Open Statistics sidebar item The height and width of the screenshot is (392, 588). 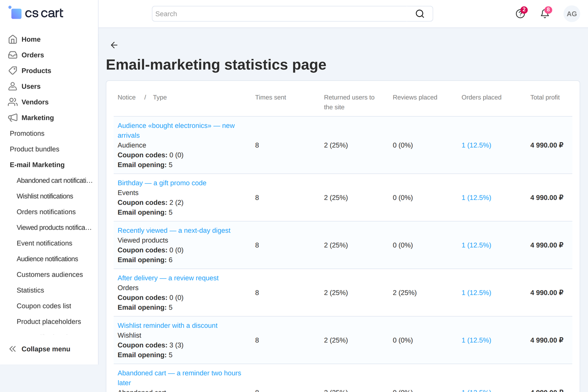click(30, 290)
